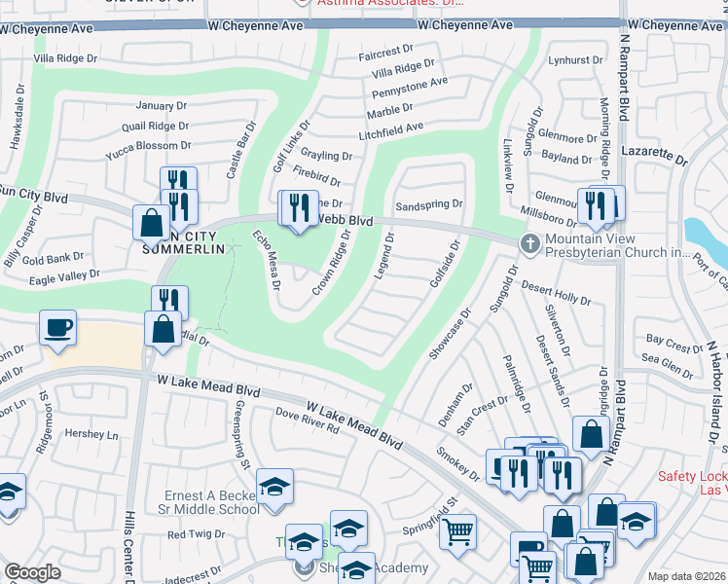This screenshot has width=728, height=584.
Task: Click the shopping bag marker partly behind the graduation cap
Action: coord(604,511)
